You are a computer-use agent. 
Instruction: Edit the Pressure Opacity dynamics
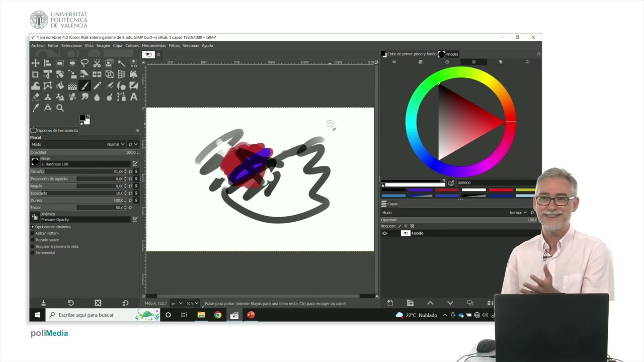(135, 219)
